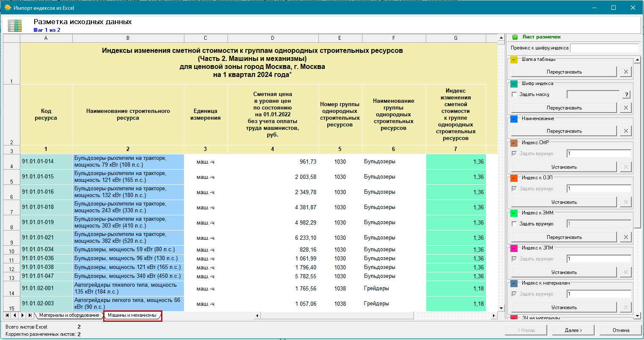
Task: Collapse the blue 'Наименование' group
Action: click(x=514, y=119)
